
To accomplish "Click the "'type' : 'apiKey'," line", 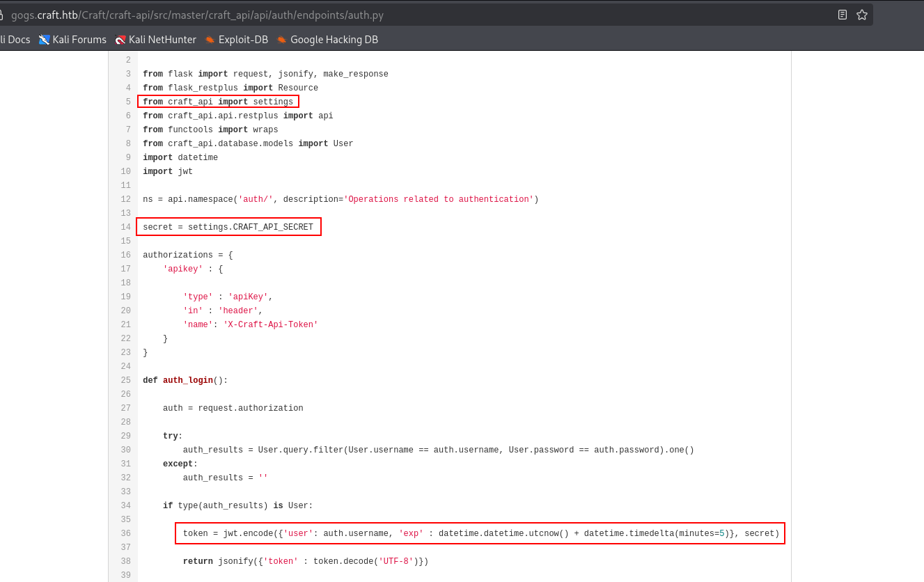I will click(228, 297).
